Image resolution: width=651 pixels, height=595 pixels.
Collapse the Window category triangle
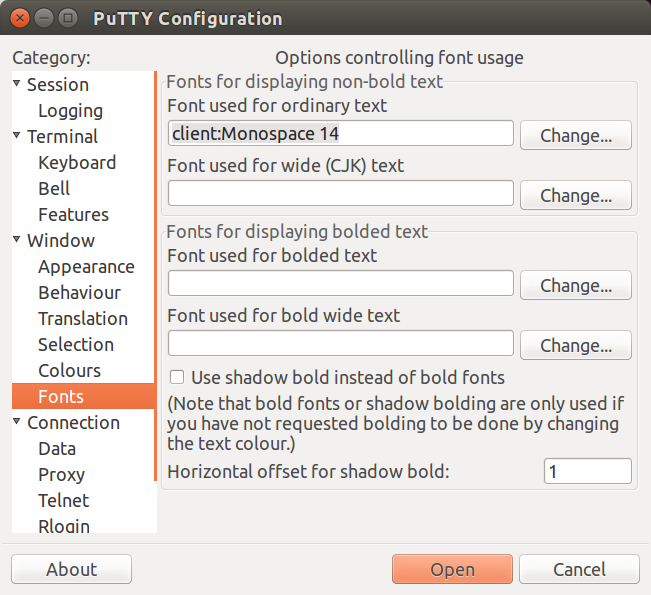(x=17, y=239)
